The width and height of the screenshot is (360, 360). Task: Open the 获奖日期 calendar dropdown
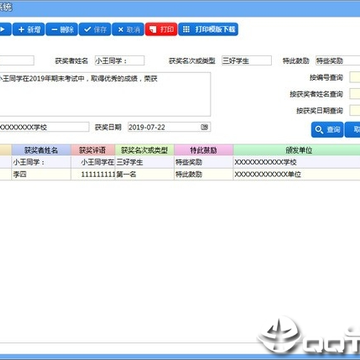204,127
